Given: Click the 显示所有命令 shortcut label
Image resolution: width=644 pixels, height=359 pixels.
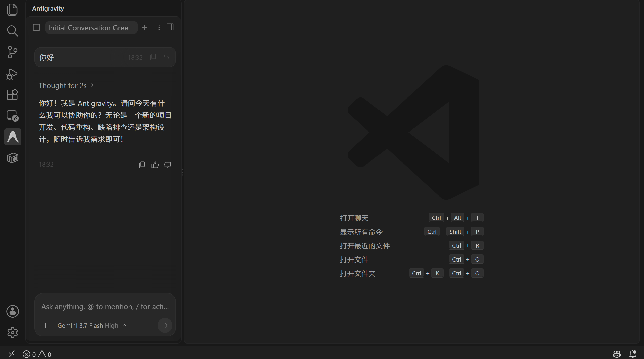Looking at the screenshot, I should tap(361, 232).
